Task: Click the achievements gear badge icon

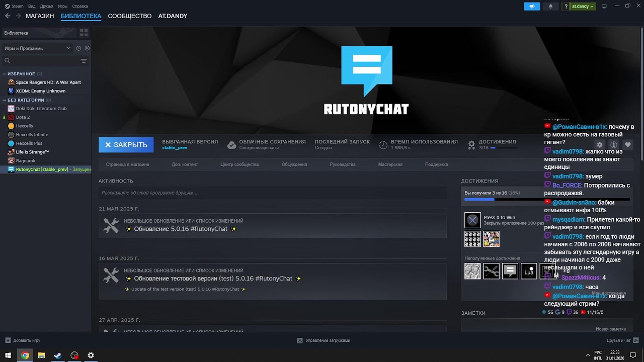Action: (x=471, y=145)
